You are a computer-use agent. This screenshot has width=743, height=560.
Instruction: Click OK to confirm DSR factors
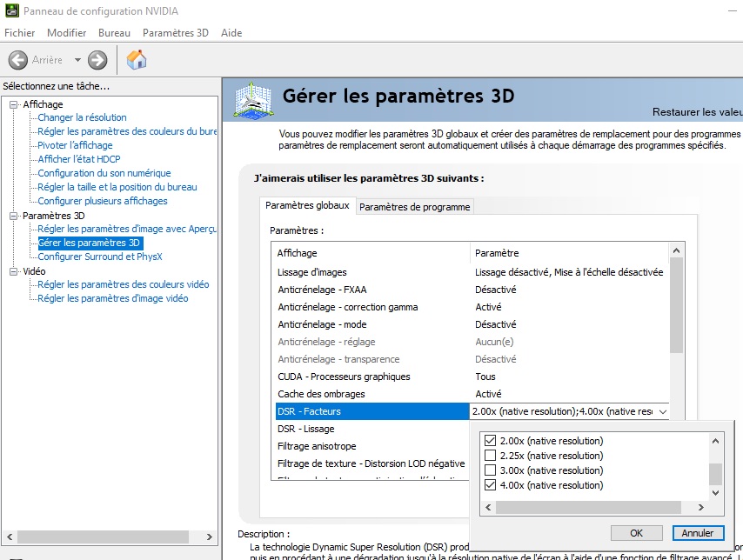(636, 533)
